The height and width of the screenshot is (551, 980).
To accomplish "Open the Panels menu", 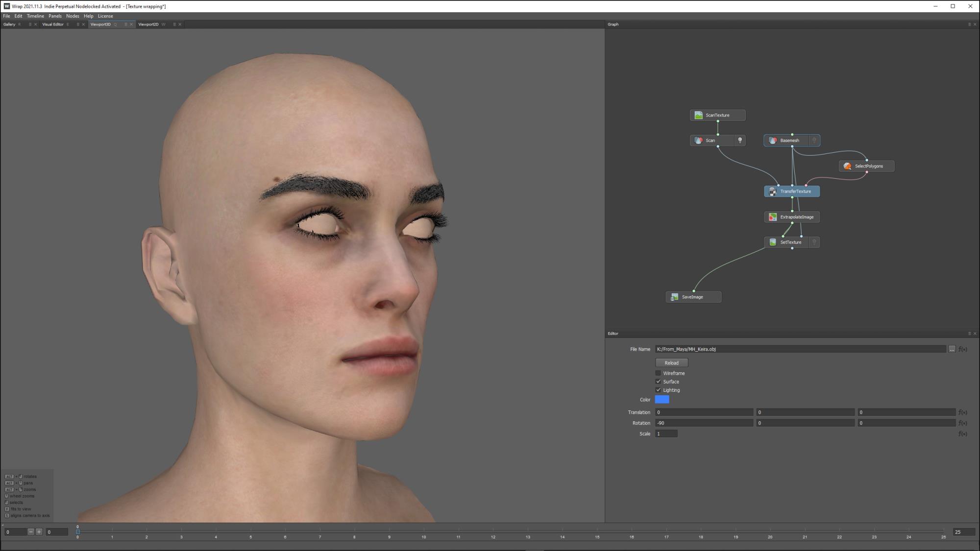I will point(55,16).
